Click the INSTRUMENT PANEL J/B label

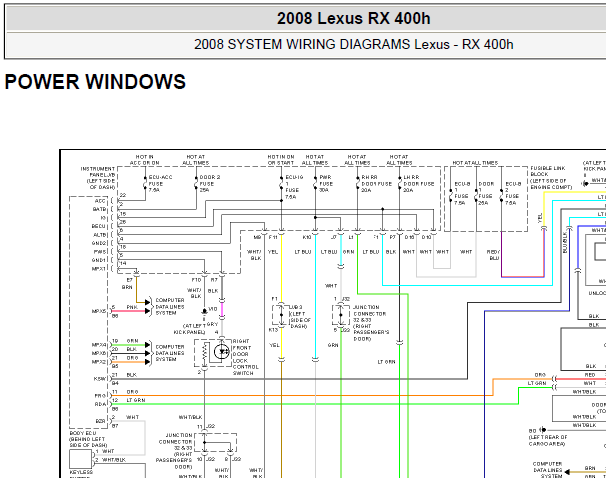pyautogui.click(x=98, y=178)
